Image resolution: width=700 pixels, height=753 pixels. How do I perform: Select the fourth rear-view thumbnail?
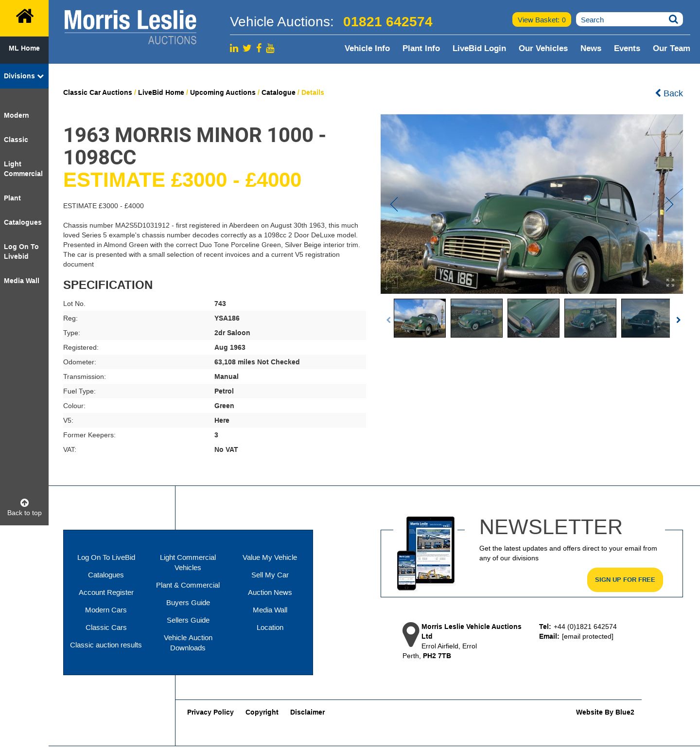tap(590, 318)
